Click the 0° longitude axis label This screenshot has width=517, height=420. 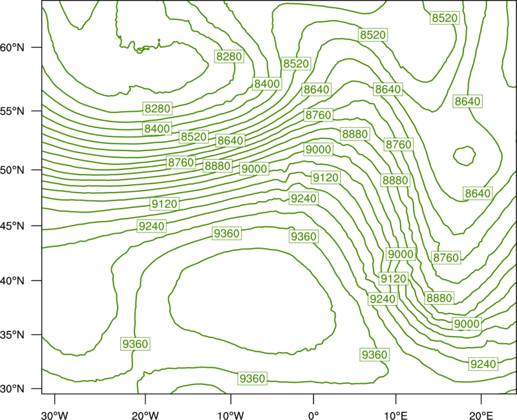click(x=313, y=415)
